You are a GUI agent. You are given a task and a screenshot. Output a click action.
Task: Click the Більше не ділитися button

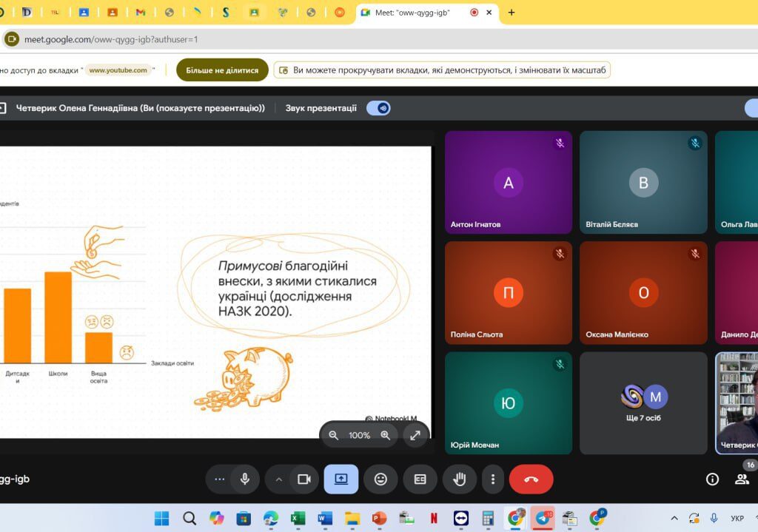pos(222,70)
